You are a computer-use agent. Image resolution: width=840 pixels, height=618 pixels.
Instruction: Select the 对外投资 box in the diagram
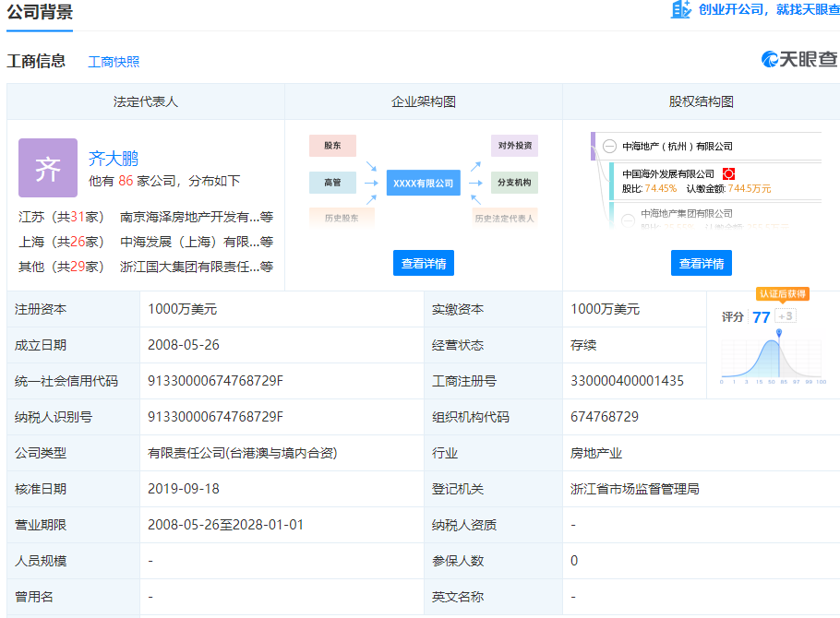[x=514, y=146]
